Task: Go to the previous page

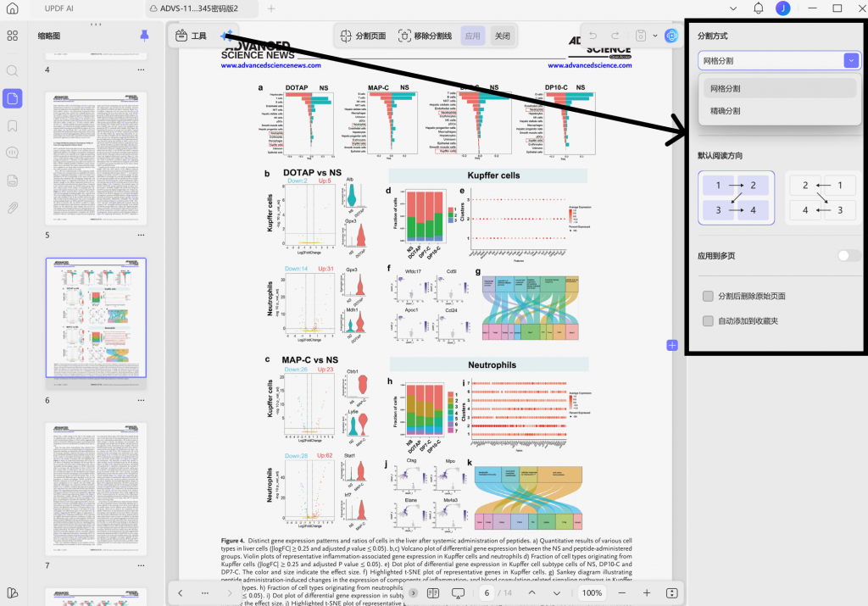Action: [531, 592]
